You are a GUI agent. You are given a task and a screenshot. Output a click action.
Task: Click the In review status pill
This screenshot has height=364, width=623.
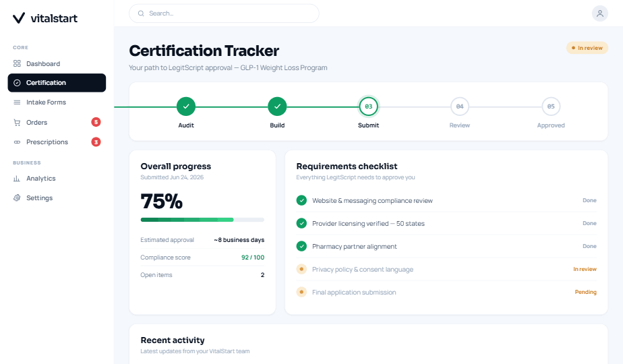[x=587, y=48]
